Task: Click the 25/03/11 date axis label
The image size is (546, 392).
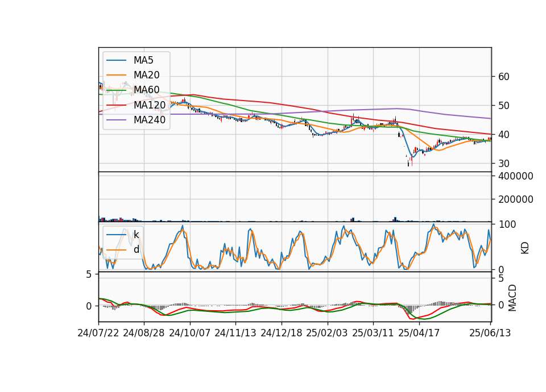Action: (x=373, y=333)
